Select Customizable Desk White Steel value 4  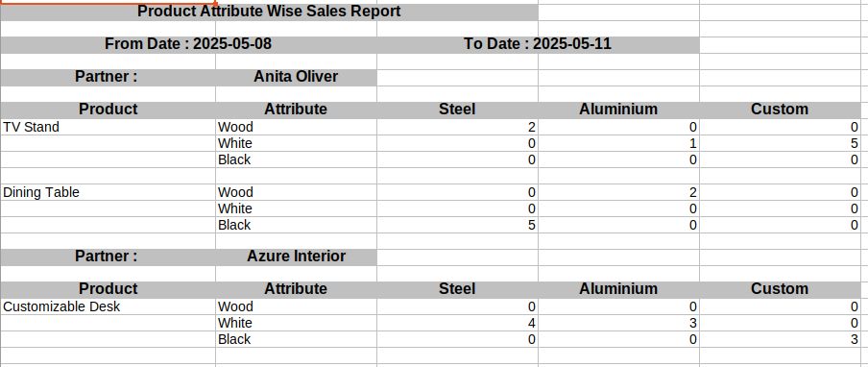457,323
